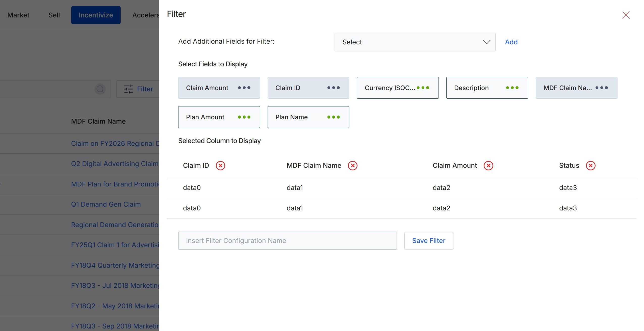Click the Claim ID header in selected columns
The image size is (644, 331).
[196, 165]
